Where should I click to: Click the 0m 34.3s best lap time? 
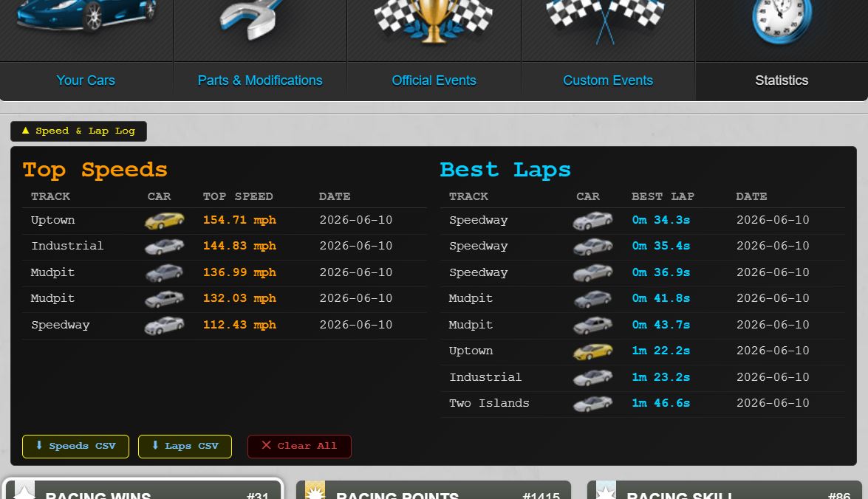(661, 220)
